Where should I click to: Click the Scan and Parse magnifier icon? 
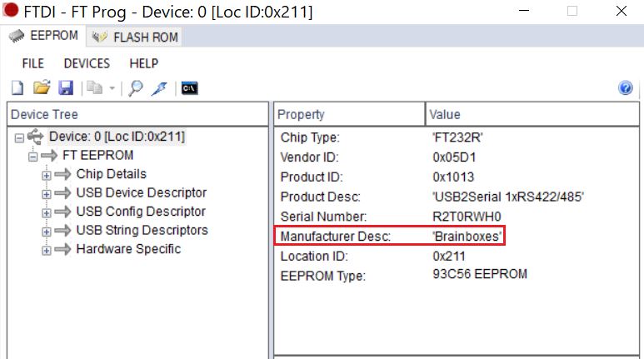point(136,88)
